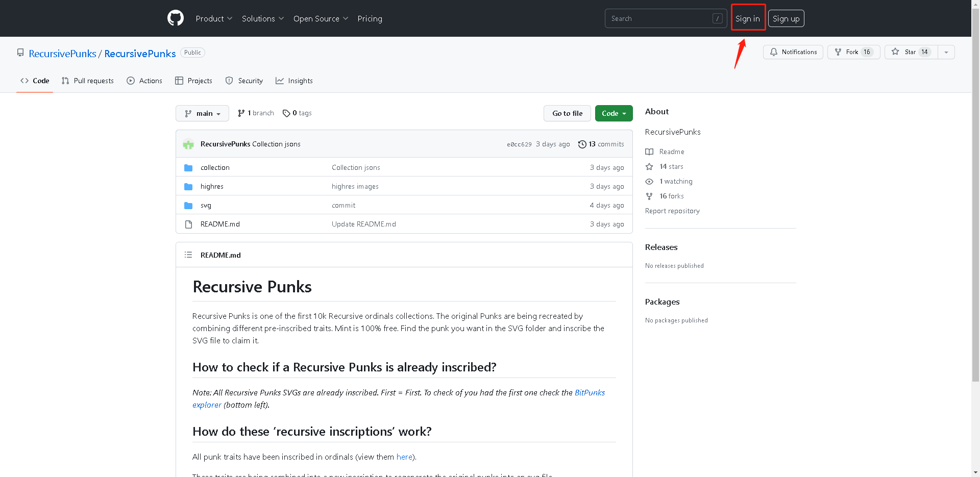Open the RecursivePunks repository name link
The width and height of the screenshot is (980, 477).
pyautogui.click(x=140, y=54)
